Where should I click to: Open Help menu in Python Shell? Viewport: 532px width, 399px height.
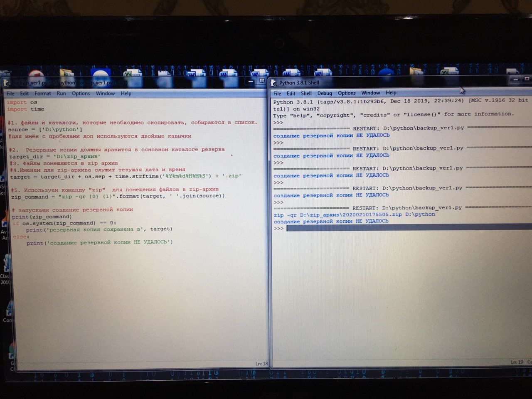click(x=391, y=93)
